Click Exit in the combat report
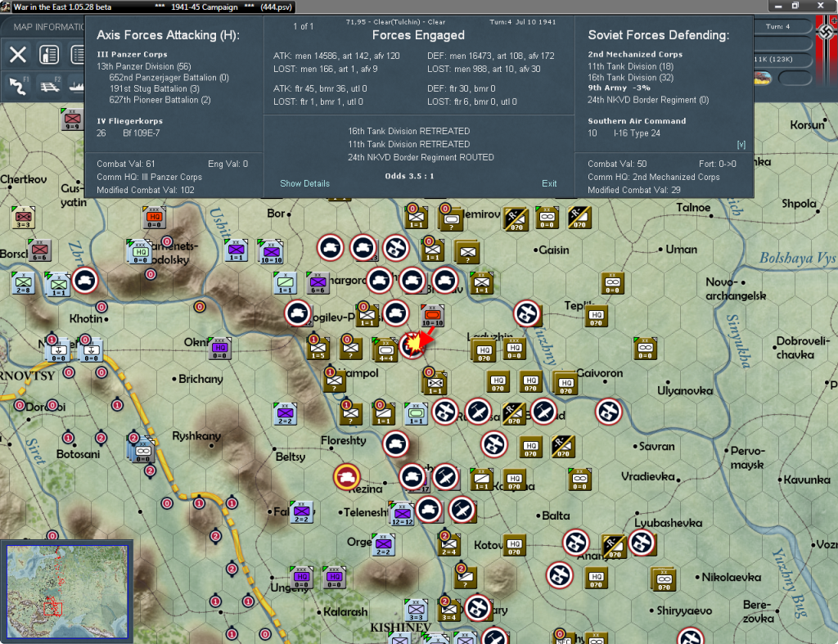The height and width of the screenshot is (644, 838). coord(549,183)
